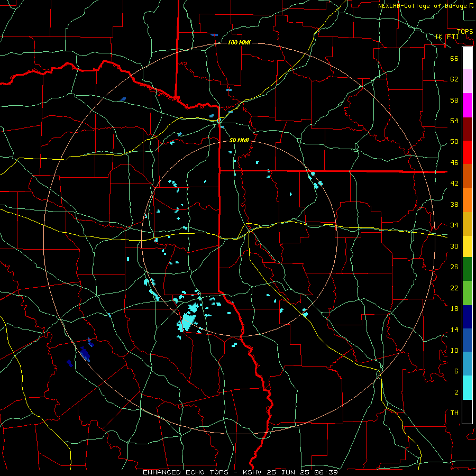Select the light pink legend swatch
Viewport: 476px width, 476px height.
tap(467, 81)
